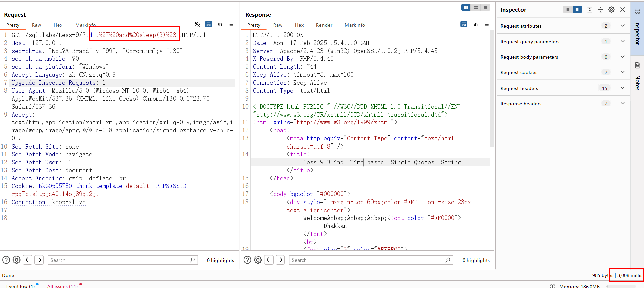Open All issues (11) link

click(x=62, y=286)
